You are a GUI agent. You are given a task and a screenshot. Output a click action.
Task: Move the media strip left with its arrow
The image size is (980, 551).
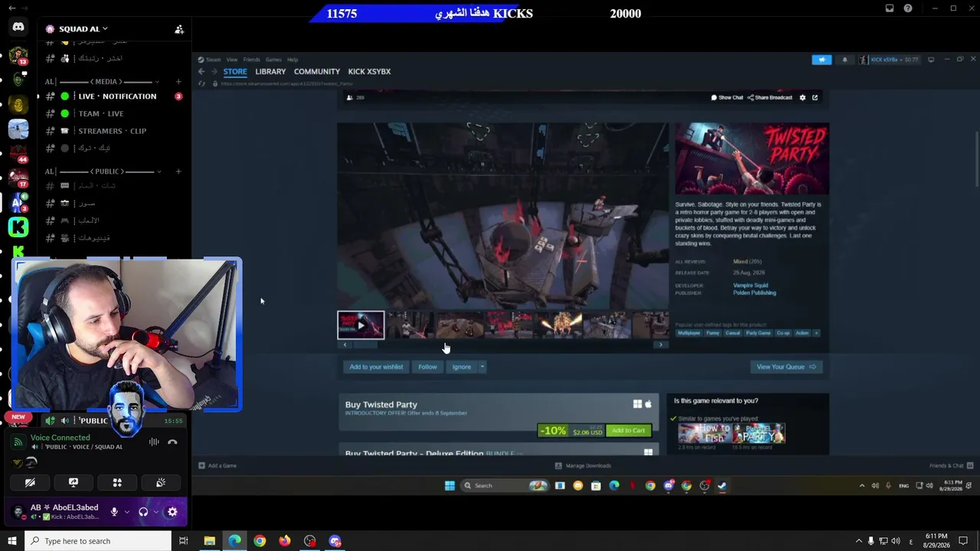(x=345, y=345)
